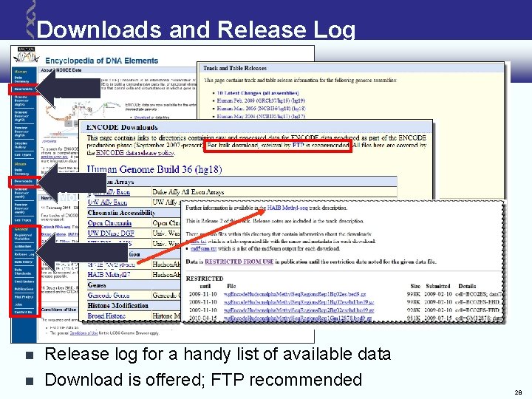Open the Open Chromatin download link
The image size is (532, 399).
(109, 223)
